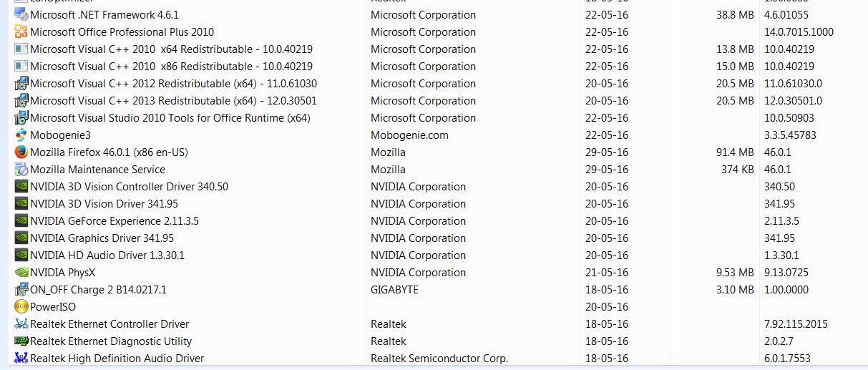Click the NVIDIA HD Audio Driver icon
This screenshot has height=370, width=868.
pos(21,255)
